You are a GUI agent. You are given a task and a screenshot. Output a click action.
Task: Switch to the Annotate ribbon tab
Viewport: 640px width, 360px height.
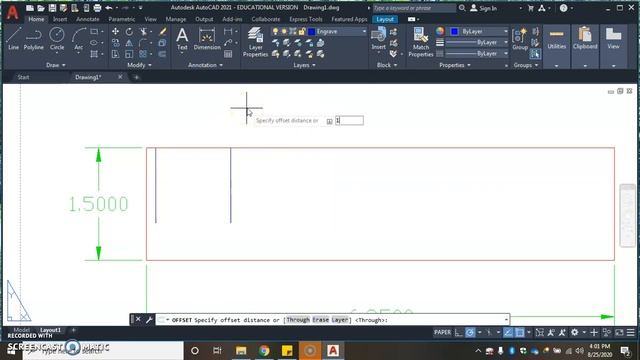87,19
